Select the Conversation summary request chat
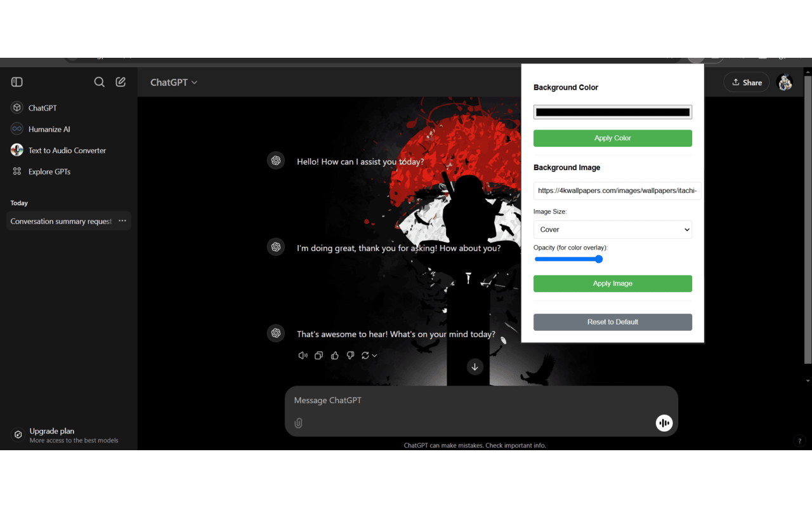The height and width of the screenshot is (508, 812). pyautogui.click(x=61, y=221)
